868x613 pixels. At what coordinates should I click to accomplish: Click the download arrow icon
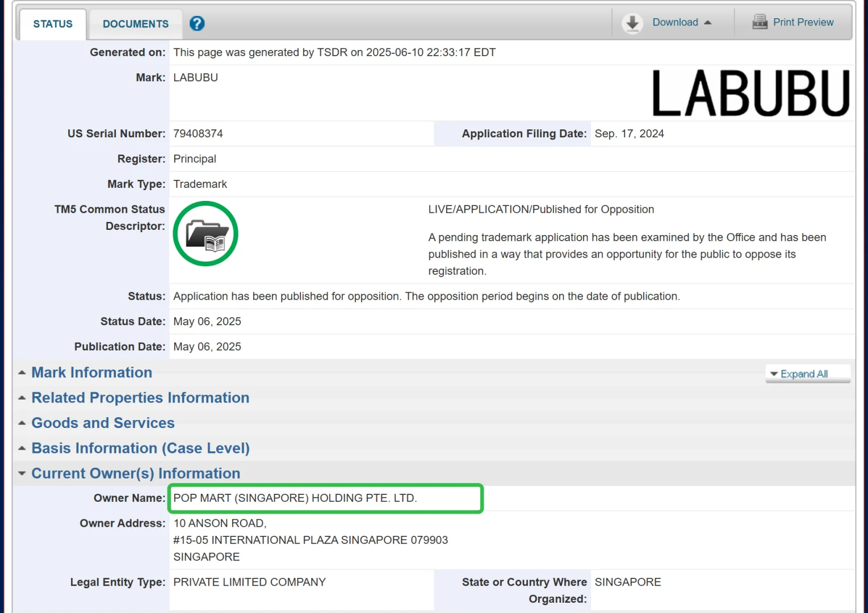632,23
